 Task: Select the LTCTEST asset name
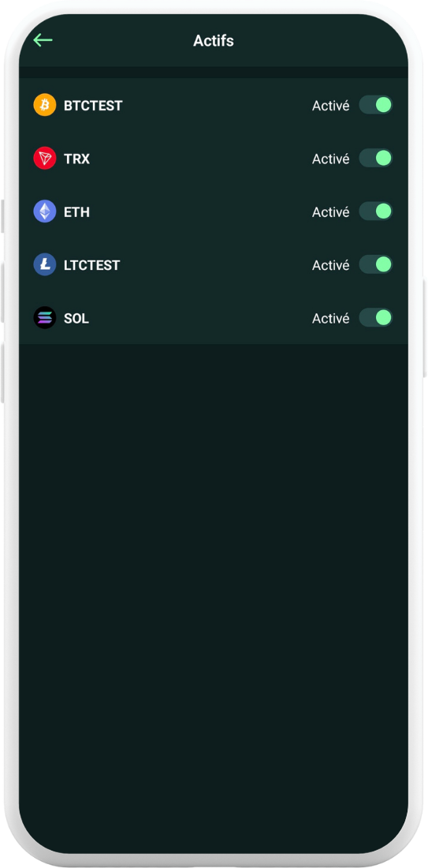[x=91, y=265]
